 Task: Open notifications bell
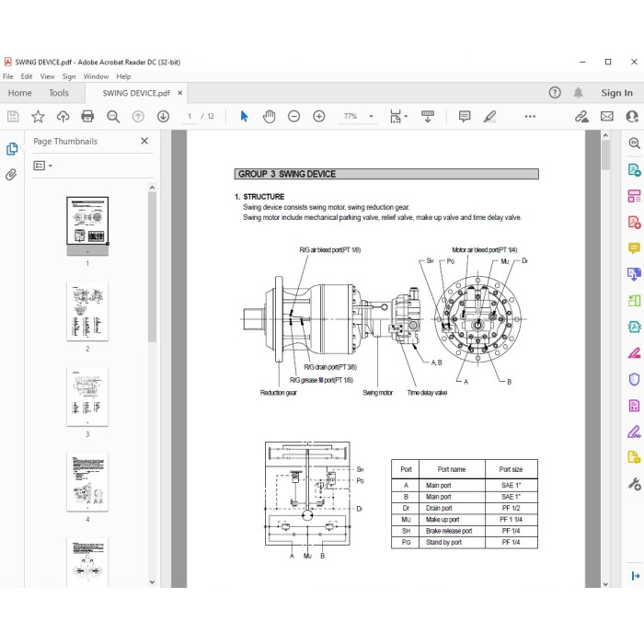coord(578,93)
